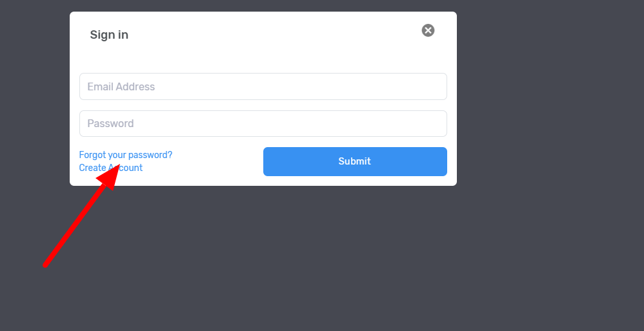Submit the sign in form
This screenshot has height=331, width=644.
(x=355, y=161)
